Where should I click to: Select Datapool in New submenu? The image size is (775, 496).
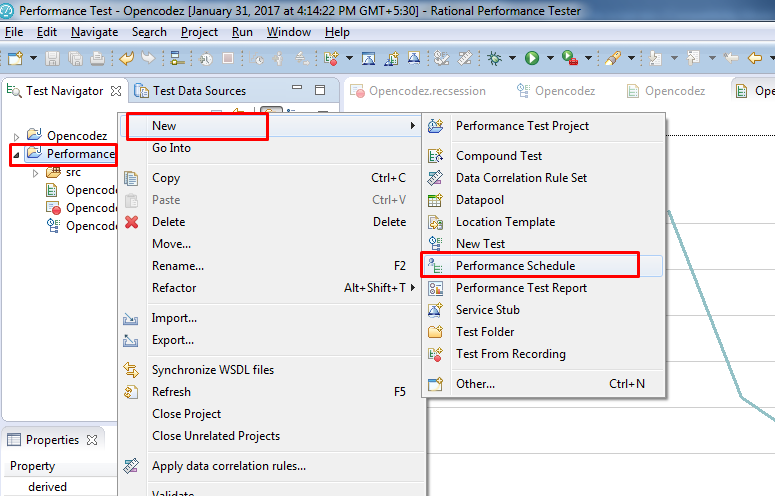pyautogui.click(x=543, y=200)
